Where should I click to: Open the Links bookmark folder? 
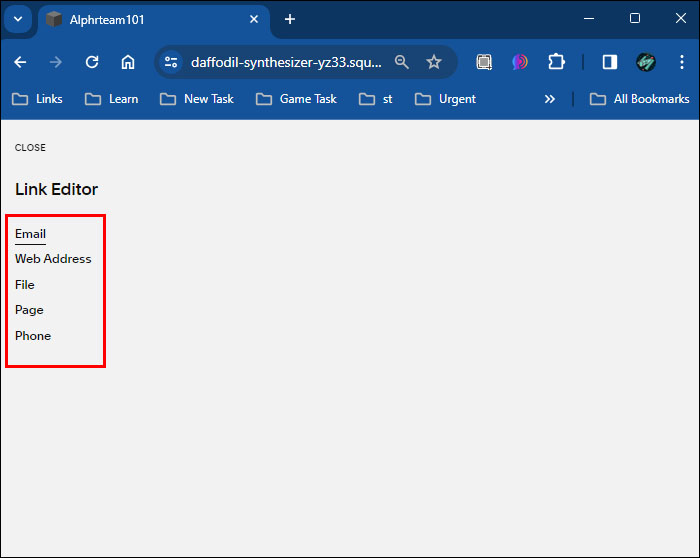(x=37, y=99)
